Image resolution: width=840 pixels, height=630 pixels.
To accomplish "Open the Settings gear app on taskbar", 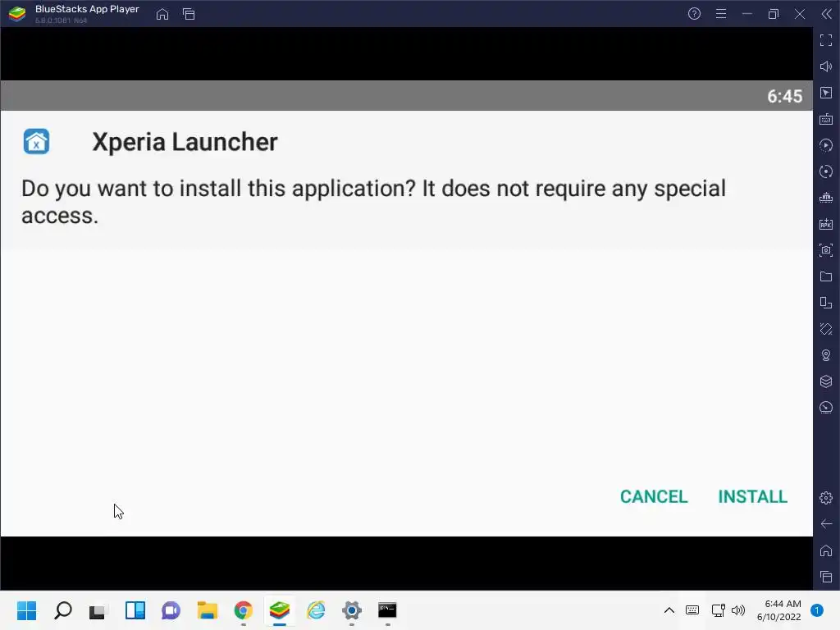I will 351,610.
